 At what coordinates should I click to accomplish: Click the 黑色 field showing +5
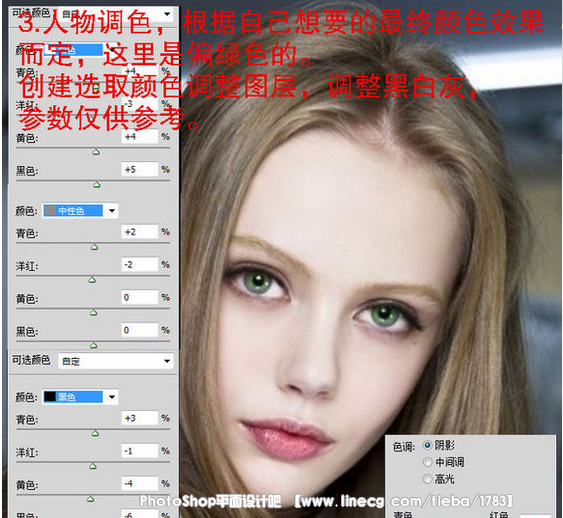click(x=140, y=169)
